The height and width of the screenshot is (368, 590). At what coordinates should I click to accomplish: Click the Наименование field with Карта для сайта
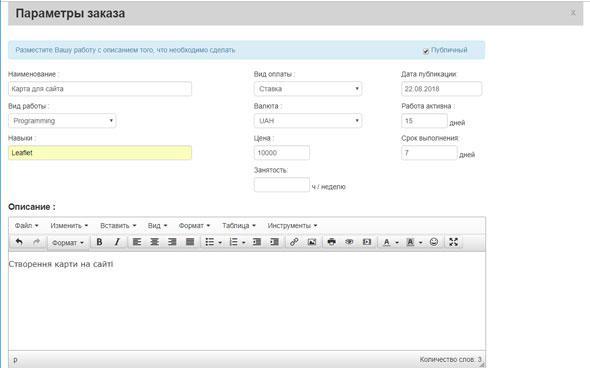click(x=100, y=89)
